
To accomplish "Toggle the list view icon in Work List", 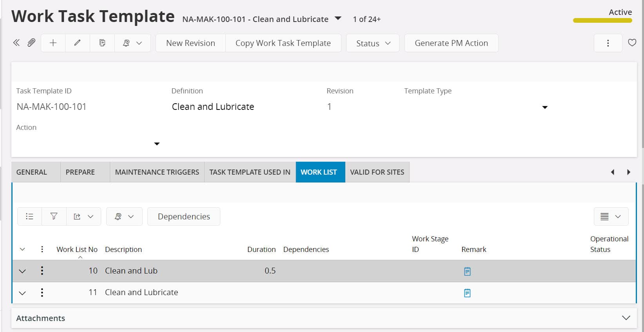I will [29, 216].
